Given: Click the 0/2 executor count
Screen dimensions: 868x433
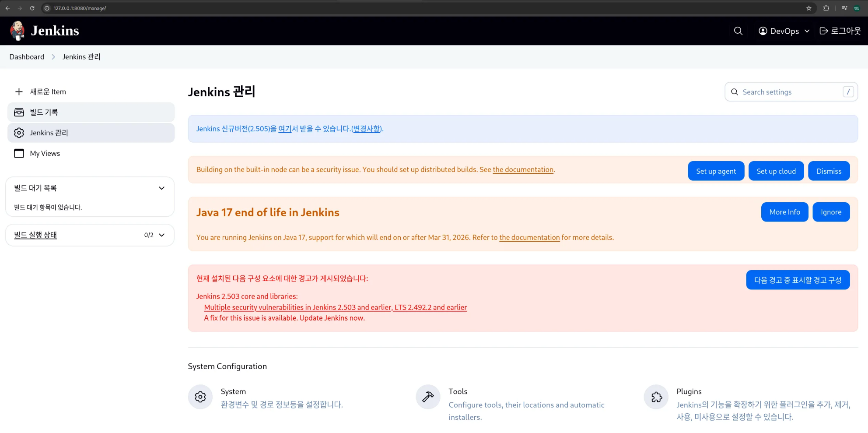Looking at the screenshot, I should [149, 235].
